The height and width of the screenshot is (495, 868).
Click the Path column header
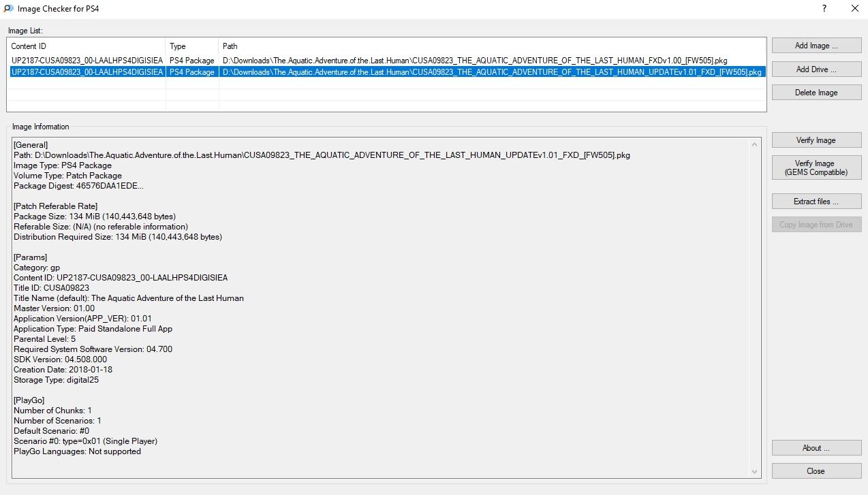493,46
